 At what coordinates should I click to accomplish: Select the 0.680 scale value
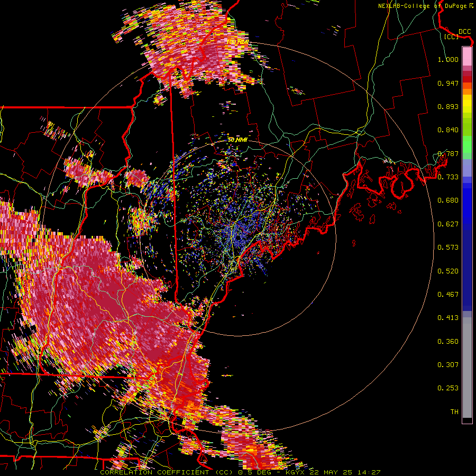tap(448, 200)
